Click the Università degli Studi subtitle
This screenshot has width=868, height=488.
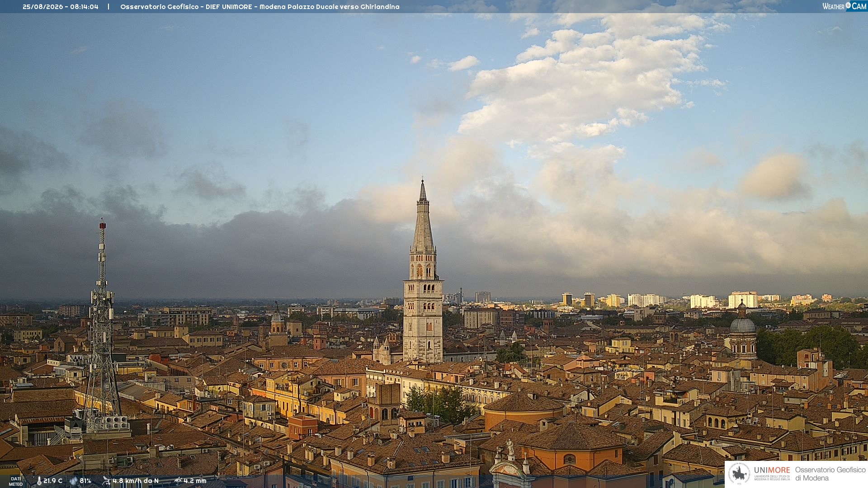(772, 478)
